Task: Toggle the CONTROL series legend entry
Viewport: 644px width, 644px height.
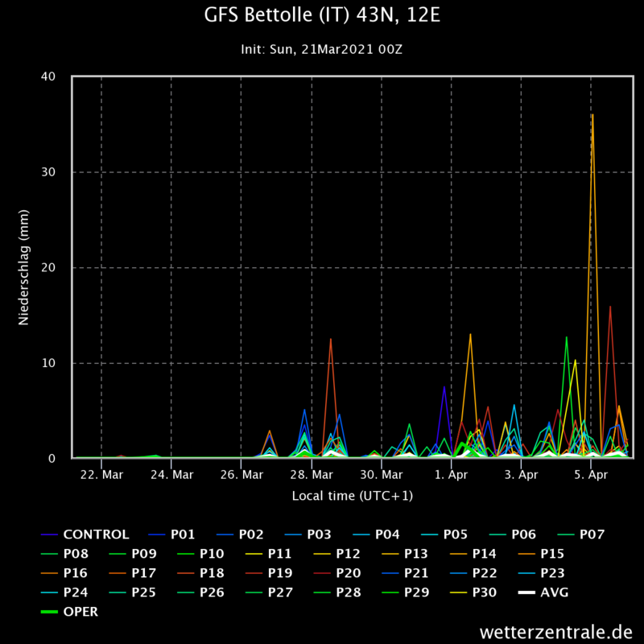Action: coord(85,535)
